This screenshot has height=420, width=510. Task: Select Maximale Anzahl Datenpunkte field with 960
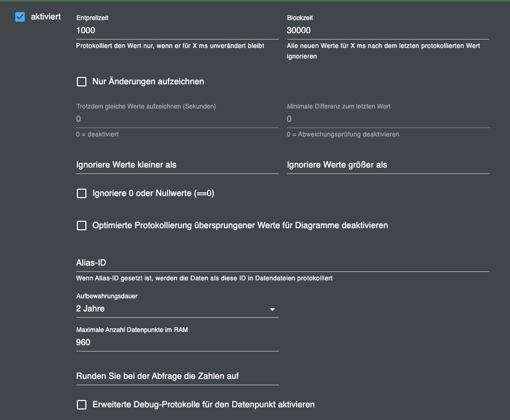pyautogui.click(x=177, y=343)
